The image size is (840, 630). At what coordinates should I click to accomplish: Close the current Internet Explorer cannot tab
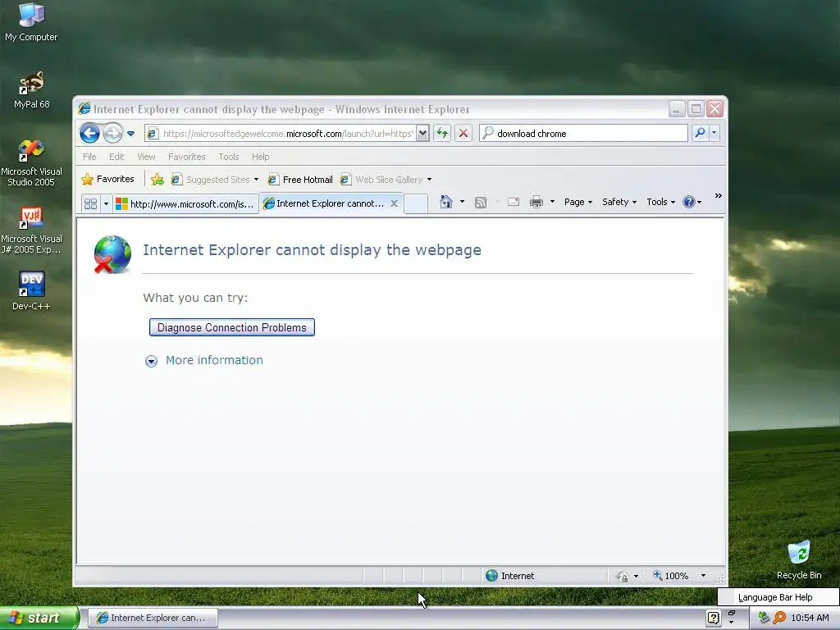point(395,203)
